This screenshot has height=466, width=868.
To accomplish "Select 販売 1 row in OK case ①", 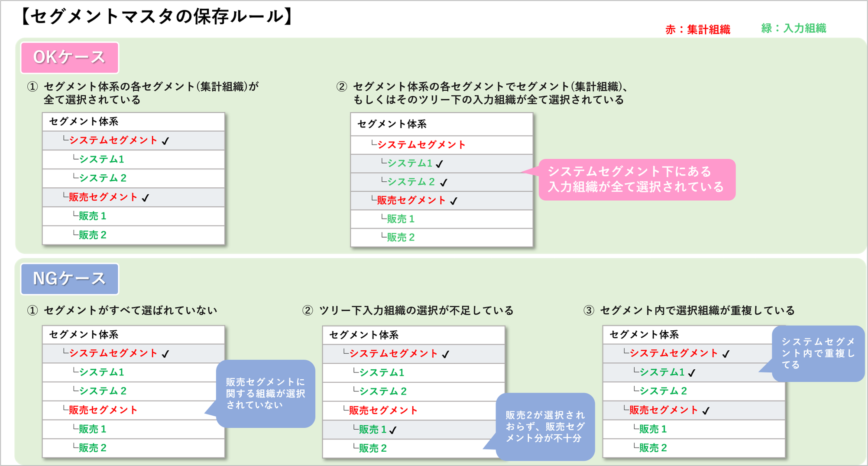I will 92,216.
